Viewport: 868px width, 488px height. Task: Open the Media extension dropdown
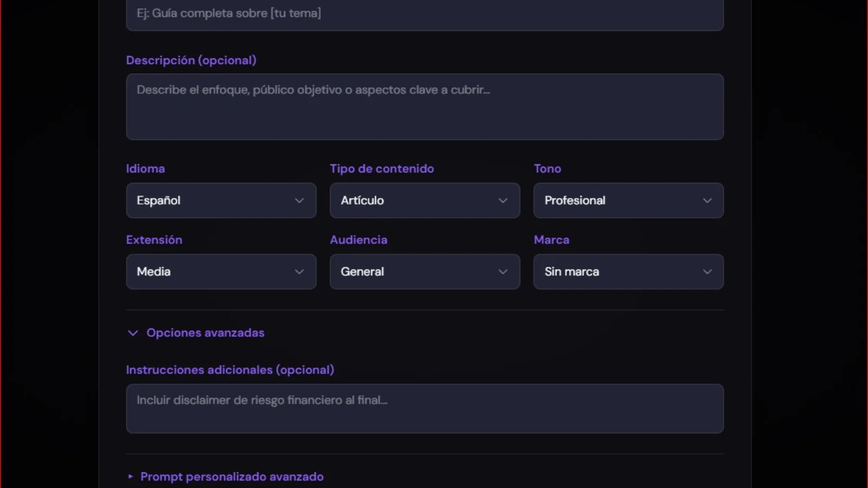[221, 272]
